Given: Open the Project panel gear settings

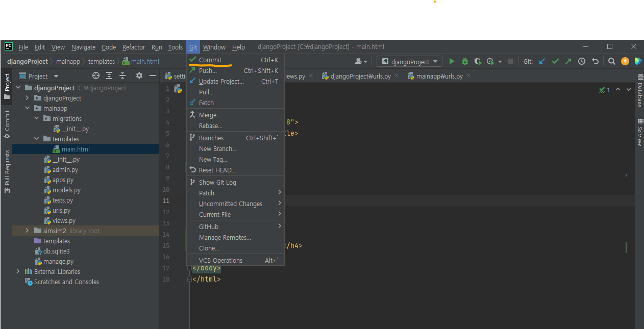Looking at the screenshot, I should pyautogui.click(x=139, y=75).
